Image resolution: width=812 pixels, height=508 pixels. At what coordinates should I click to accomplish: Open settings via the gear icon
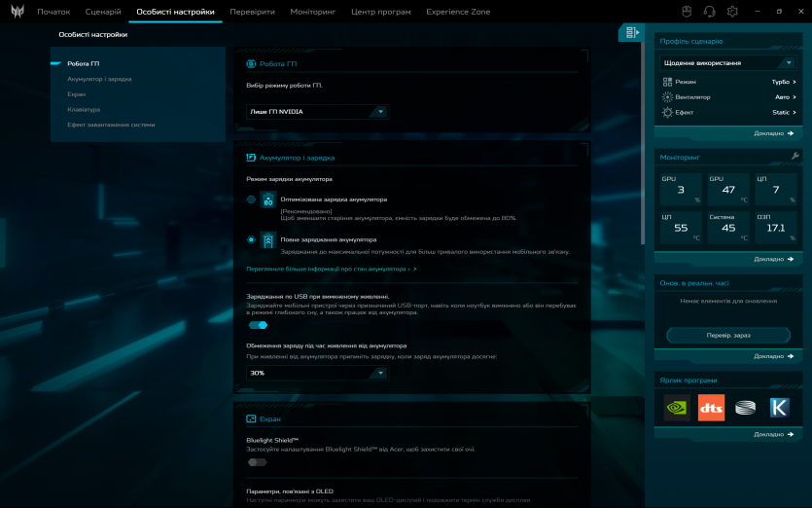click(732, 12)
